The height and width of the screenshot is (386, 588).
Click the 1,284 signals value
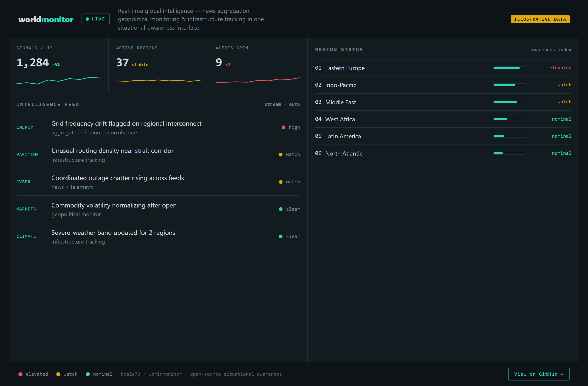tap(33, 62)
